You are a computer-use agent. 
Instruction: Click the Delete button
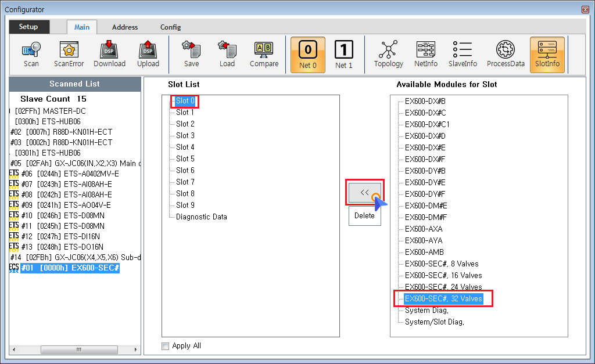pos(364,215)
